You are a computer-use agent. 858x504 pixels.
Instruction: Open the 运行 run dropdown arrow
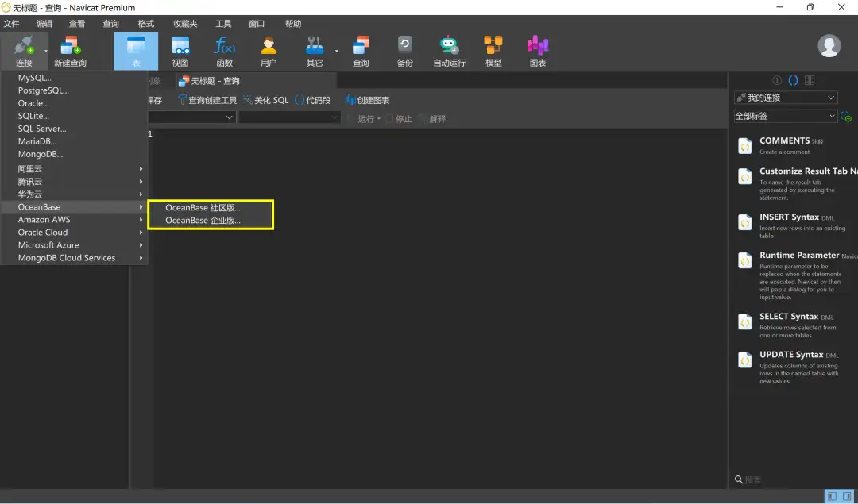point(379,118)
